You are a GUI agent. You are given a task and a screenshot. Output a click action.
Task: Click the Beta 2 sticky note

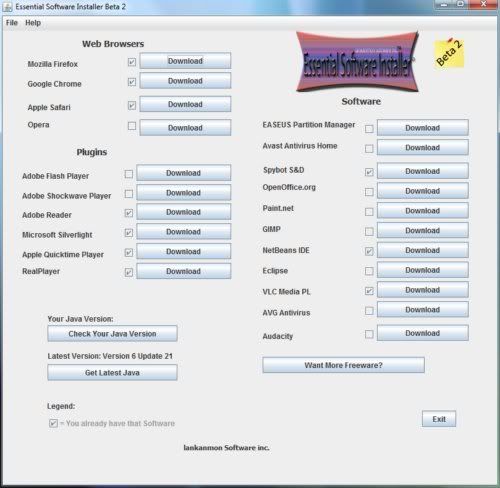(449, 53)
